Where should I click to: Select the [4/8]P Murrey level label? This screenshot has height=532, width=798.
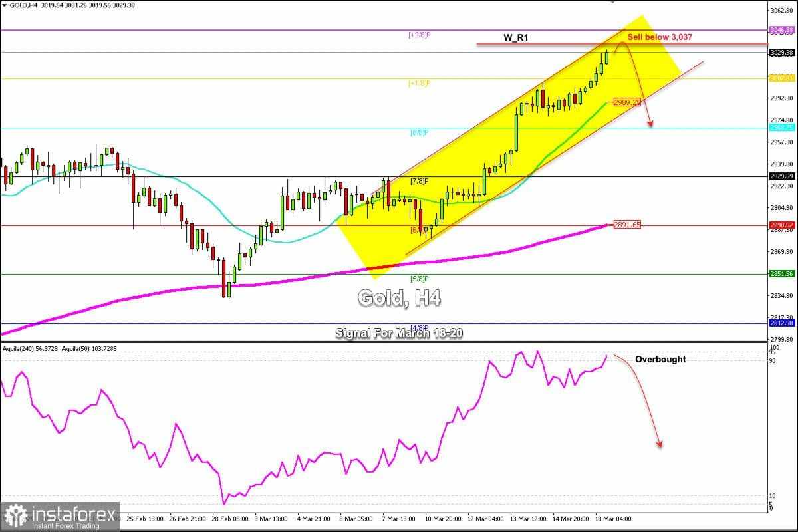[420, 327]
